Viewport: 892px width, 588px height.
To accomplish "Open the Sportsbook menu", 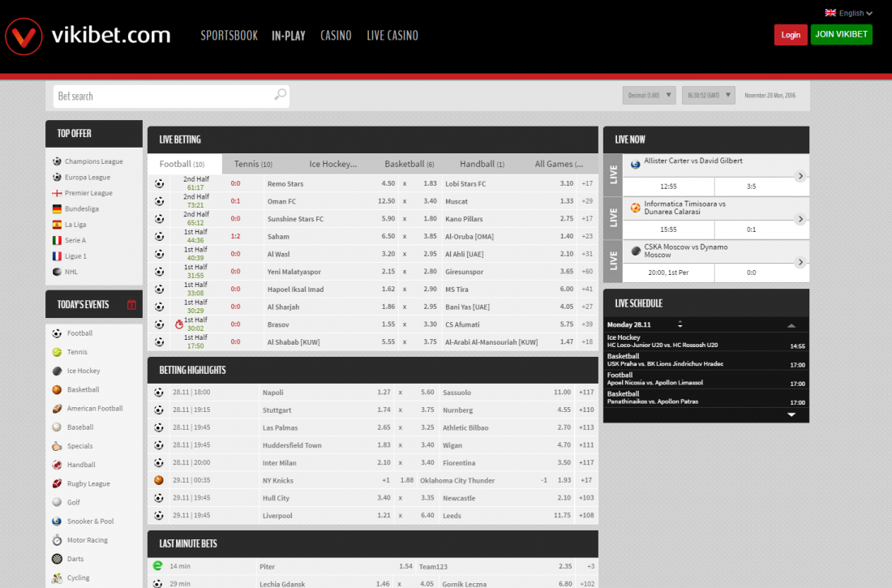I will [229, 36].
